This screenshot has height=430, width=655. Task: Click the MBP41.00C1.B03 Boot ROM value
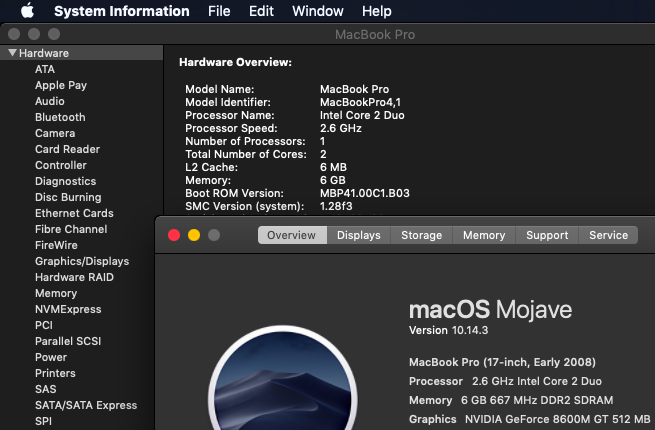(365, 193)
